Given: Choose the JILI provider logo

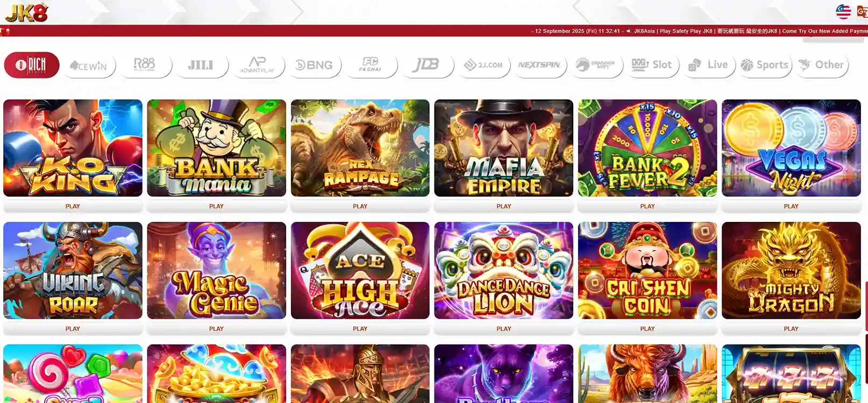Looking at the screenshot, I should click(201, 66).
